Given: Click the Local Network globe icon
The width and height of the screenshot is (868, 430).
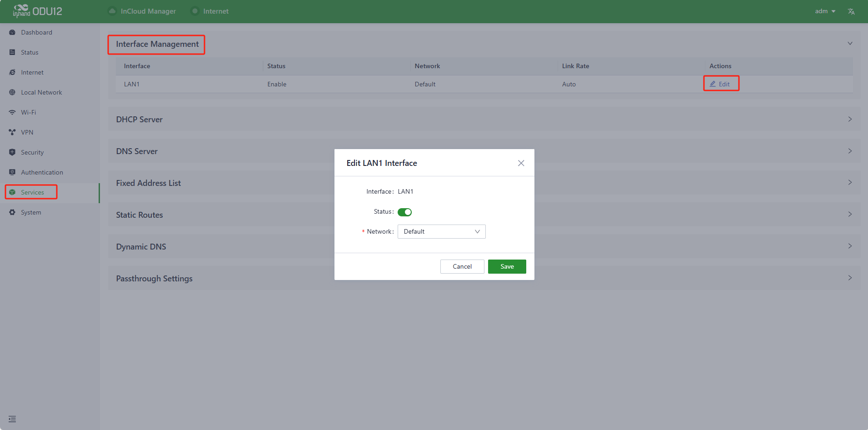Looking at the screenshot, I should pyautogui.click(x=12, y=92).
